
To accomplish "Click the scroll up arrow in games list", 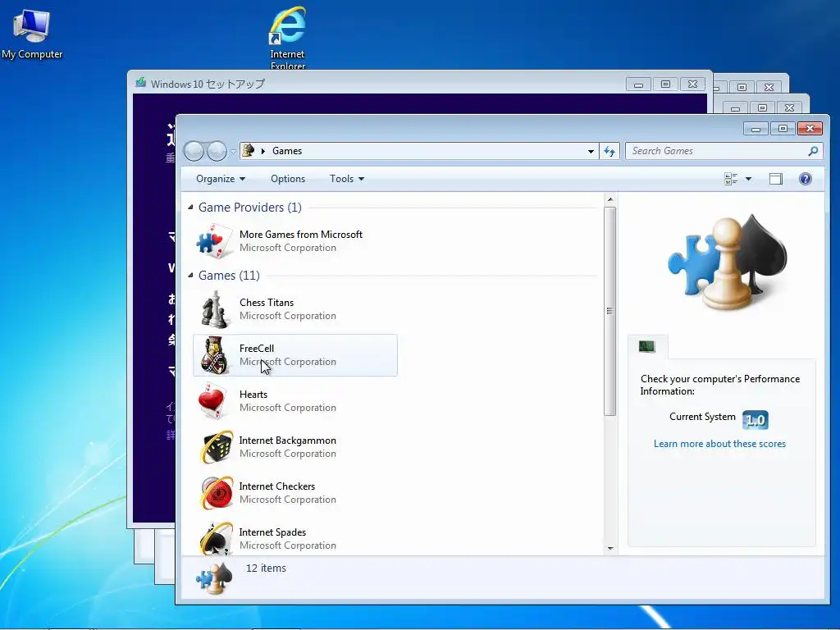I will tap(609, 200).
